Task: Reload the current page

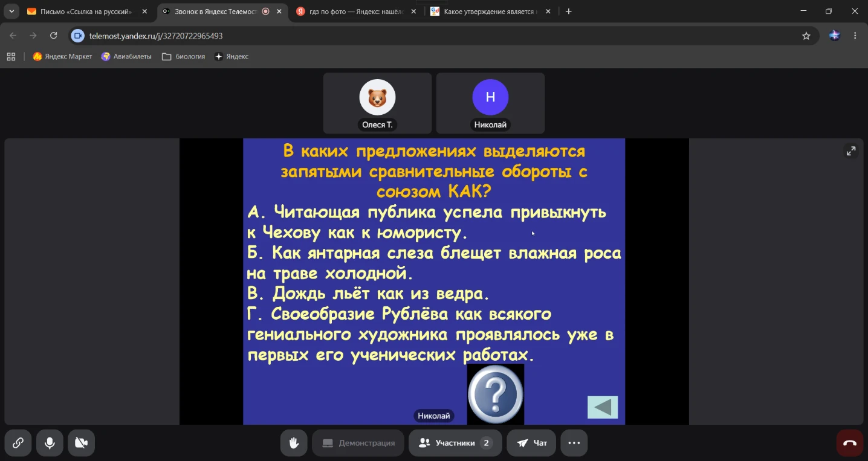Action: coord(54,36)
